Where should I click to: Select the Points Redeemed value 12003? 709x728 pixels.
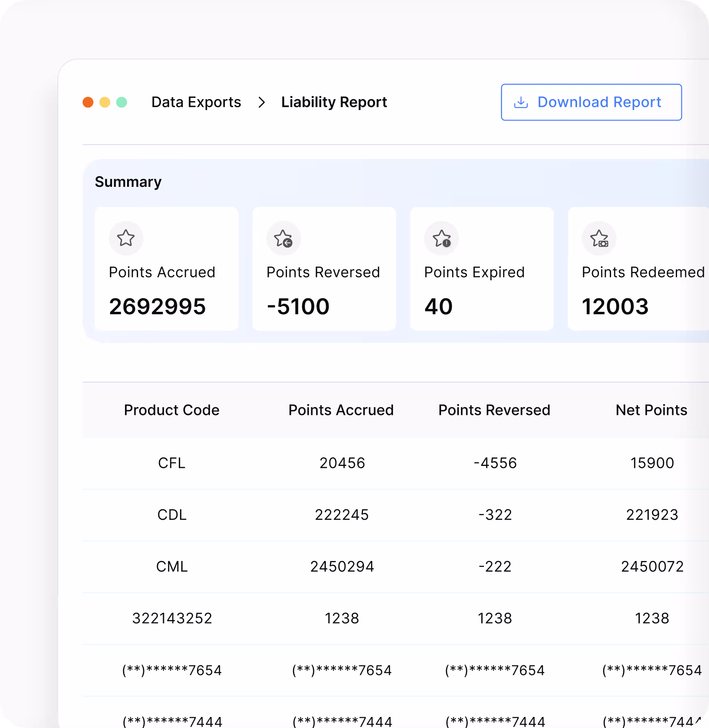pos(615,307)
